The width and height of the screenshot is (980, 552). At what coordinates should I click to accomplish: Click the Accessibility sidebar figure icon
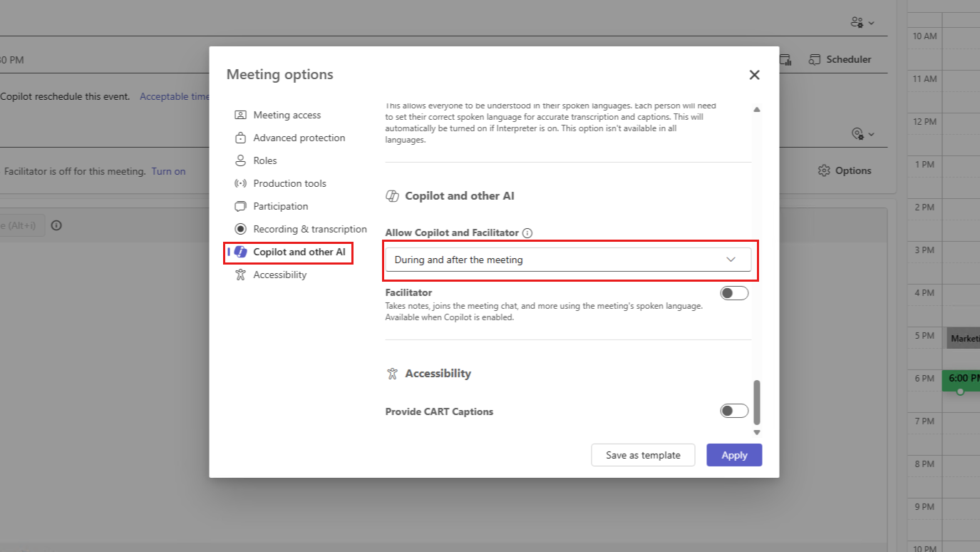coord(240,275)
